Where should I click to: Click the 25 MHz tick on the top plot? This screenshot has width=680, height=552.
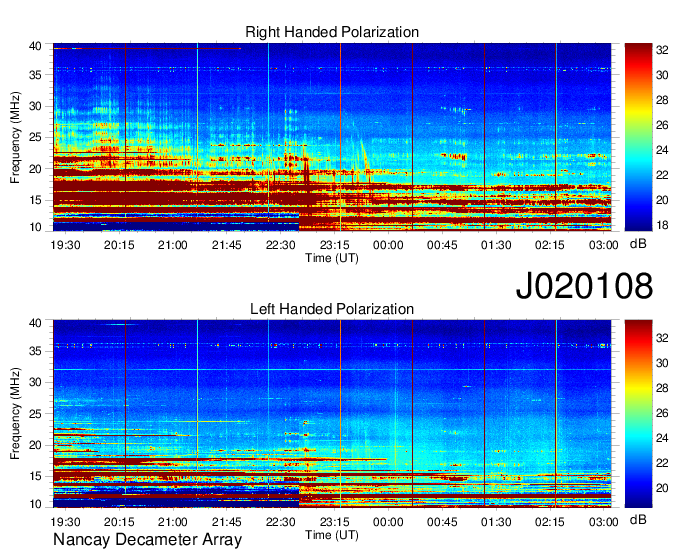(x=35, y=137)
